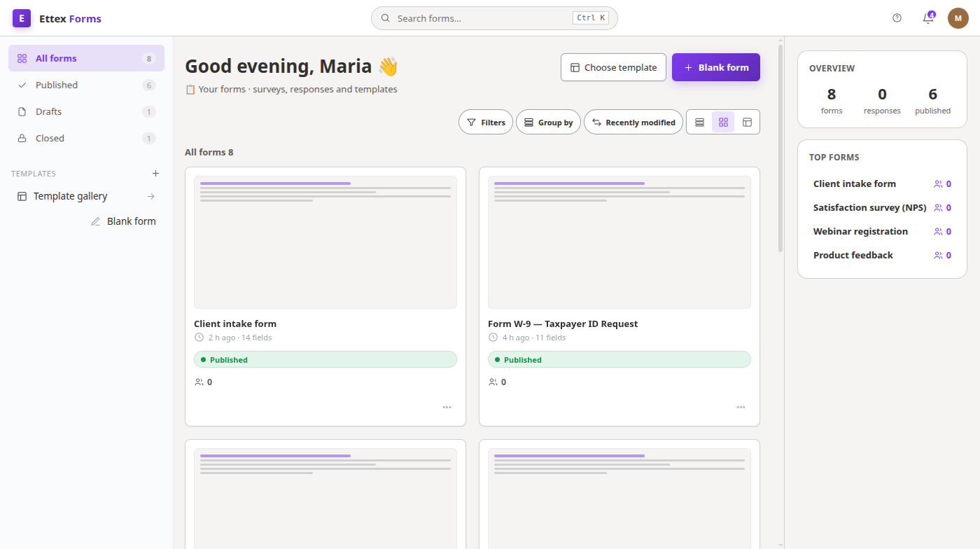Click respondents icon on Form W-9 card
Screen dimensions: 980x549
pos(493,382)
